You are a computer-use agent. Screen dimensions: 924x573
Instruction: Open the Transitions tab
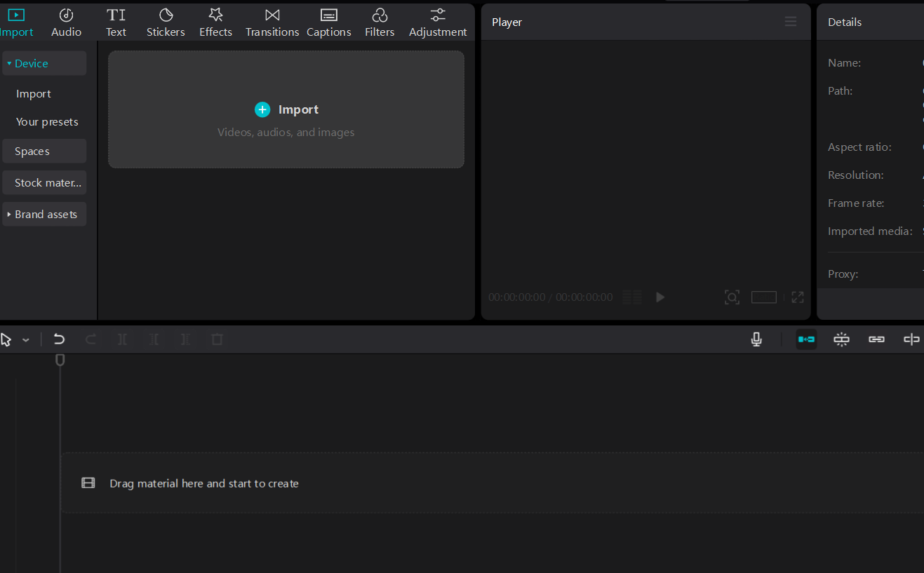[272, 22]
